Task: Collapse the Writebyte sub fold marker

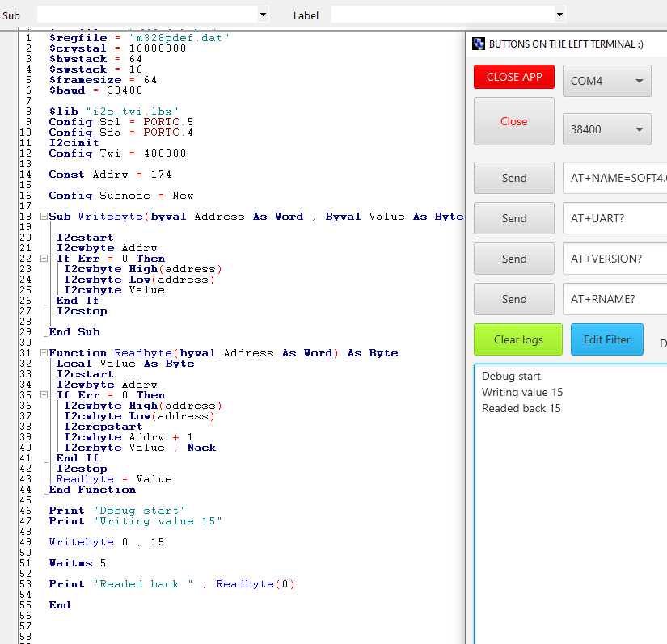Action: pos(42,217)
